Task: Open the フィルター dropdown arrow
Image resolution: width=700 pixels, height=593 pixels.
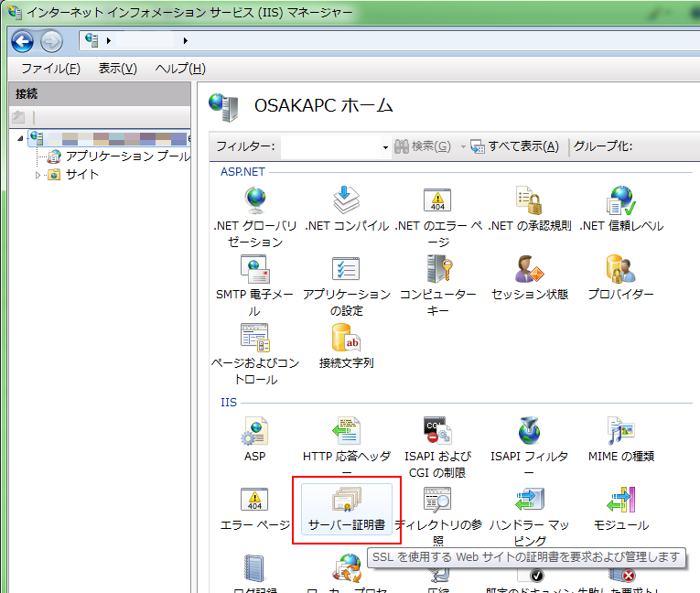Action: point(385,147)
